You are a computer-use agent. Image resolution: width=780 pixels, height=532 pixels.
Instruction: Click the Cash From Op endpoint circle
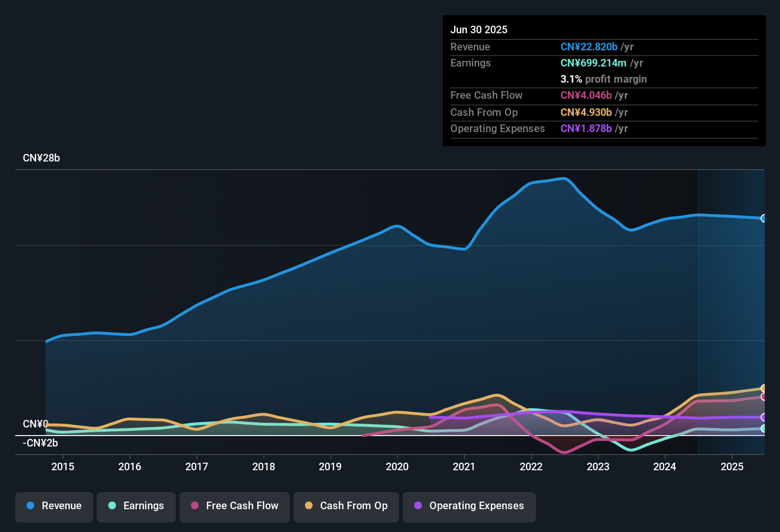(764, 388)
